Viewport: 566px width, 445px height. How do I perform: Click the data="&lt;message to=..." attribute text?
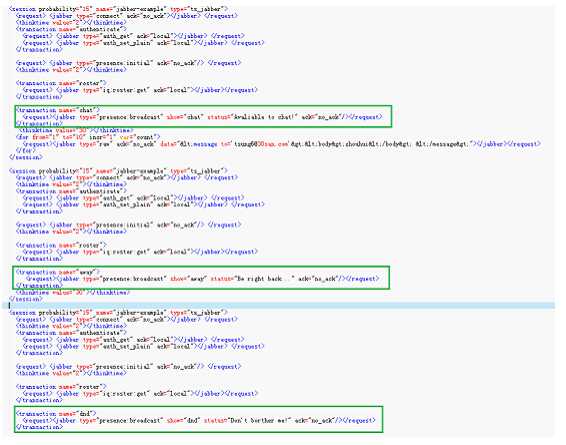tap(316, 144)
